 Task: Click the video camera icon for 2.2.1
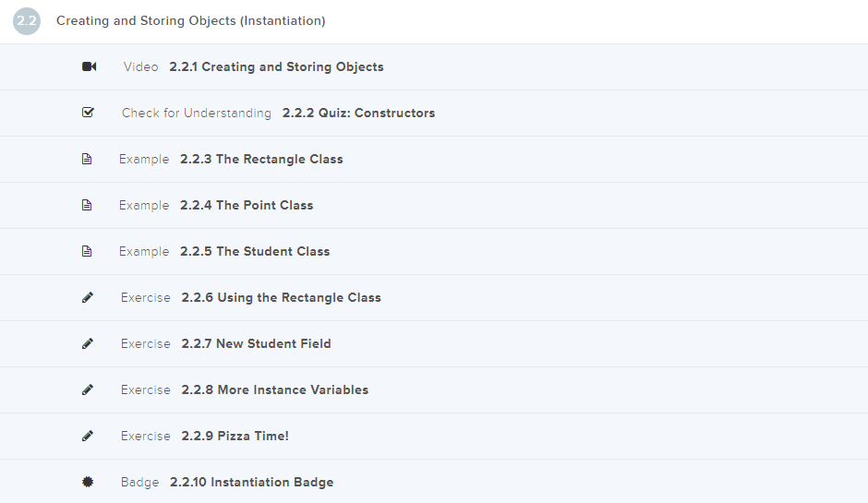[89, 66]
